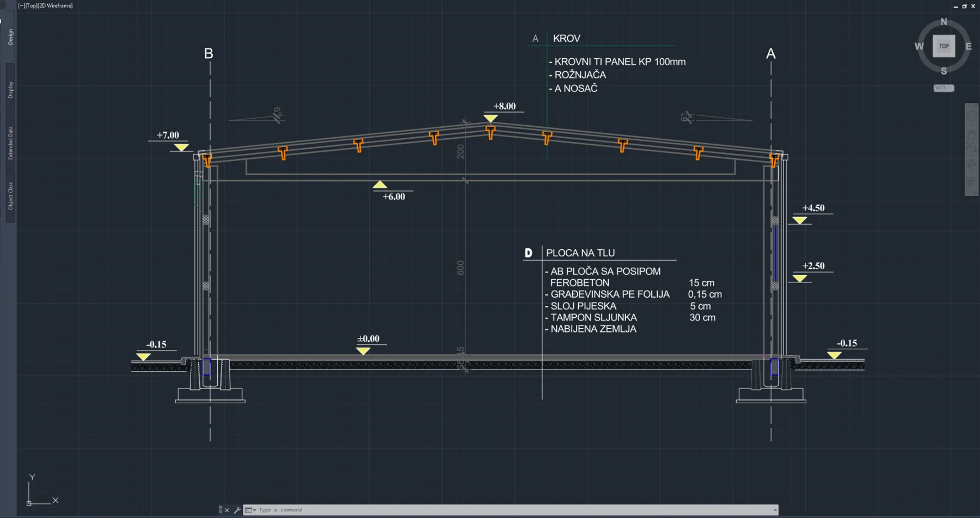The width and height of the screenshot is (980, 518).
Task: Open the WCS coordinate system dropdown
Action: [944, 88]
